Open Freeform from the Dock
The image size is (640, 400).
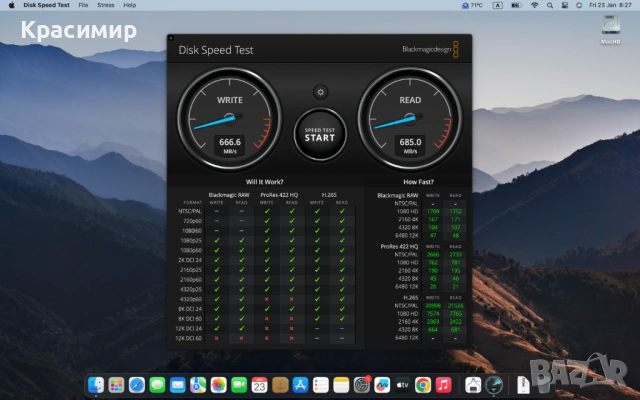pos(382,385)
